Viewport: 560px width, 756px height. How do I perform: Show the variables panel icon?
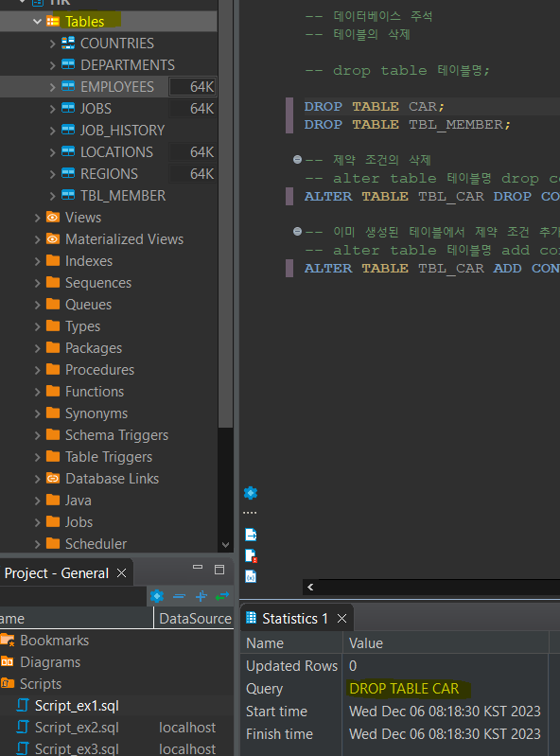(251, 576)
